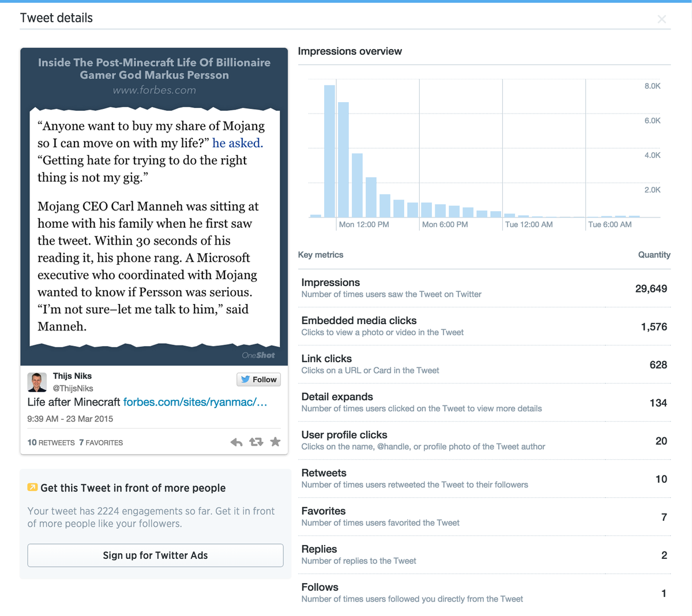692x616 pixels.
Task: Click the Link clicks metric title
Action: click(x=326, y=359)
